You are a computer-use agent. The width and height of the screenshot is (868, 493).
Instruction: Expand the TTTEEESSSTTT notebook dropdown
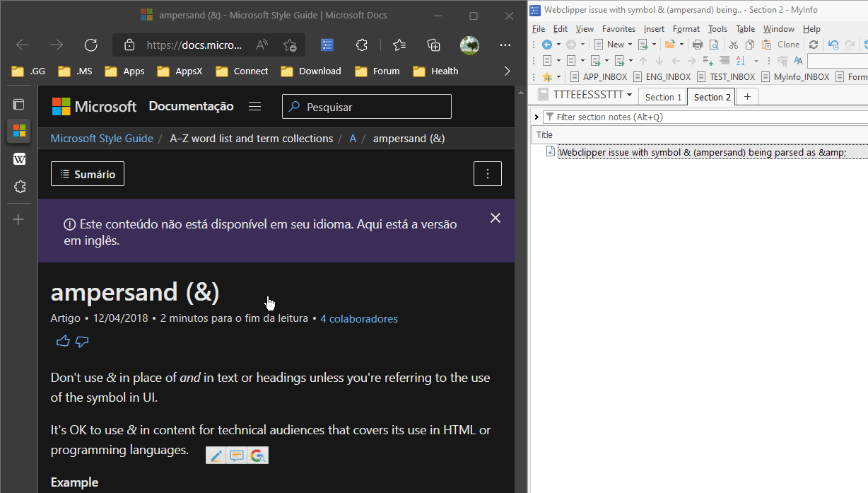pos(629,95)
